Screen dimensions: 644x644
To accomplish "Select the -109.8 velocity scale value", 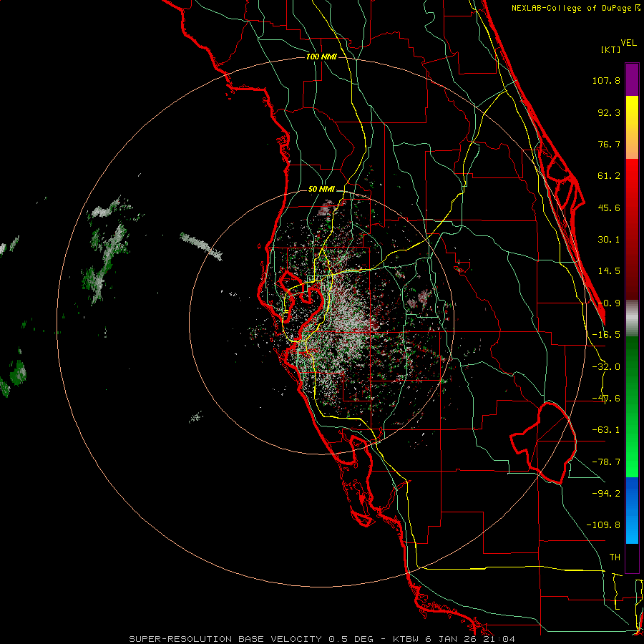I will tap(603, 525).
